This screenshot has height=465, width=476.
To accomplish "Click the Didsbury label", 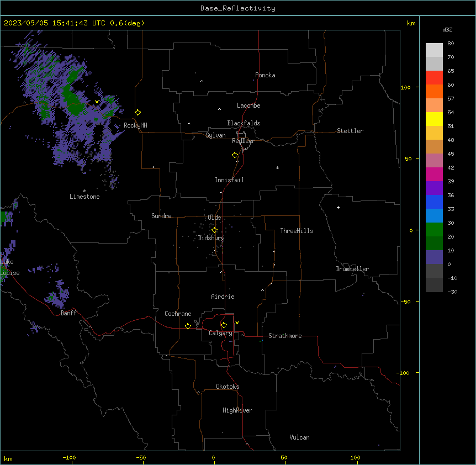I will [211, 238].
